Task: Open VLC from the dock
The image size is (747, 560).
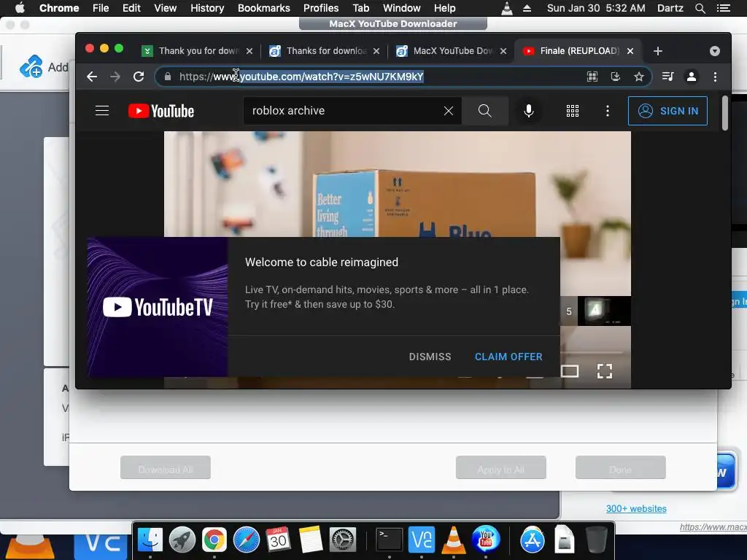Action: (x=453, y=540)
